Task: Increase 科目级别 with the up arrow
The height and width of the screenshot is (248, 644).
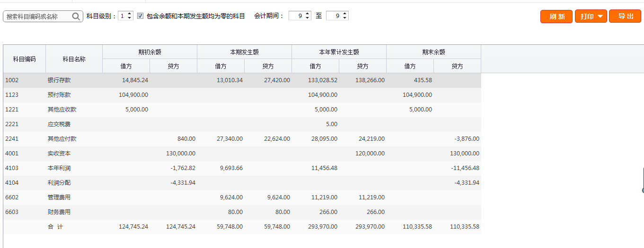Action: click(130, 14)
